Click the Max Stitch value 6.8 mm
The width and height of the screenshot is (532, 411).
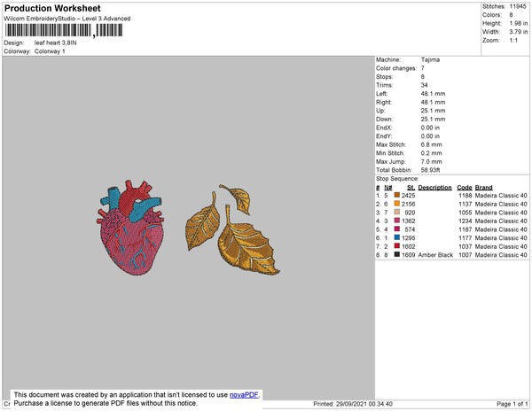431,144
